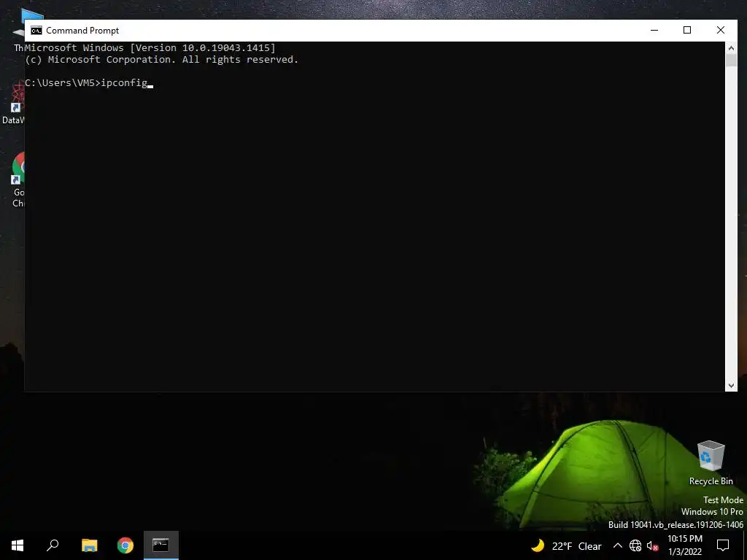Open network status globe icon
The width and height of the screenshot is (747, 560).
click(x=635, y=545)
